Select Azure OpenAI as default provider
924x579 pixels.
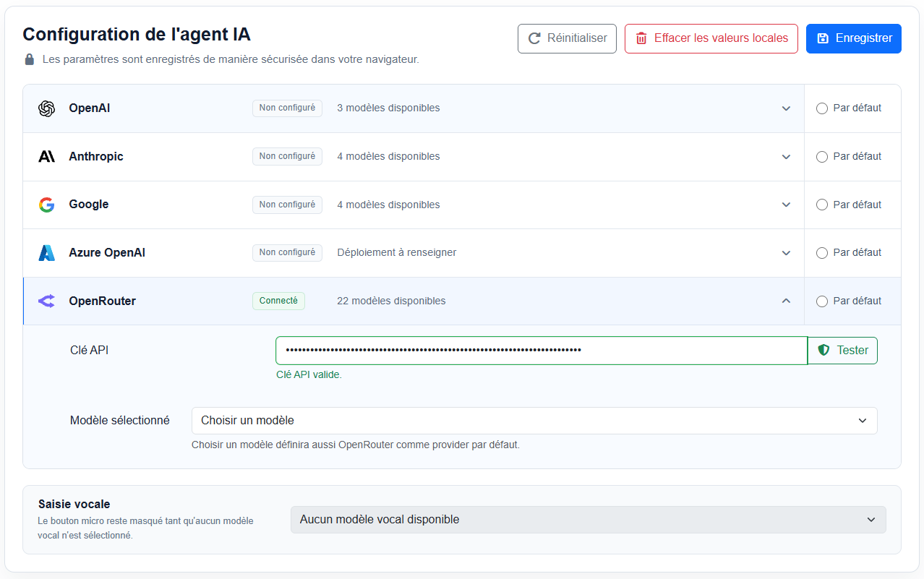pyautogui.click(x=822, y=253)
